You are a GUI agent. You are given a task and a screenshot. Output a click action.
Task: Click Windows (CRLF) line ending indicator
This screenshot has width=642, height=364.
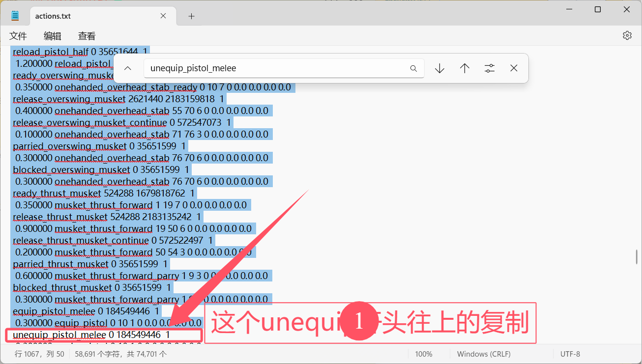[484, 354]
